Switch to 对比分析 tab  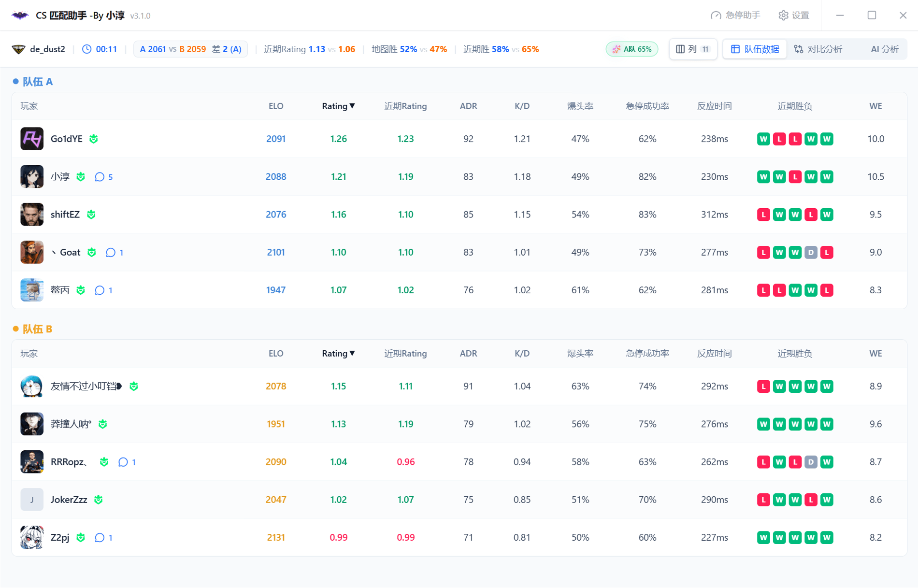tap(818, 49)
